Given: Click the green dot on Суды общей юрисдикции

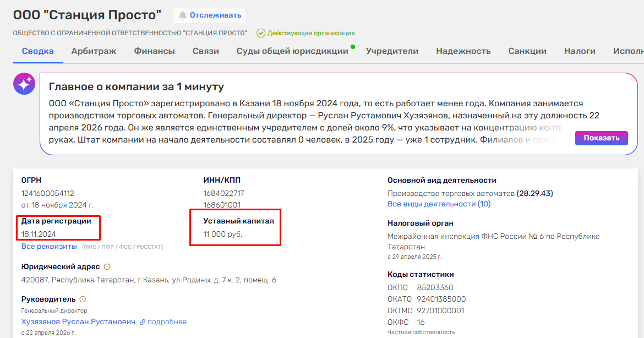Looking at the screenshot, I should [x=353, y=47].
